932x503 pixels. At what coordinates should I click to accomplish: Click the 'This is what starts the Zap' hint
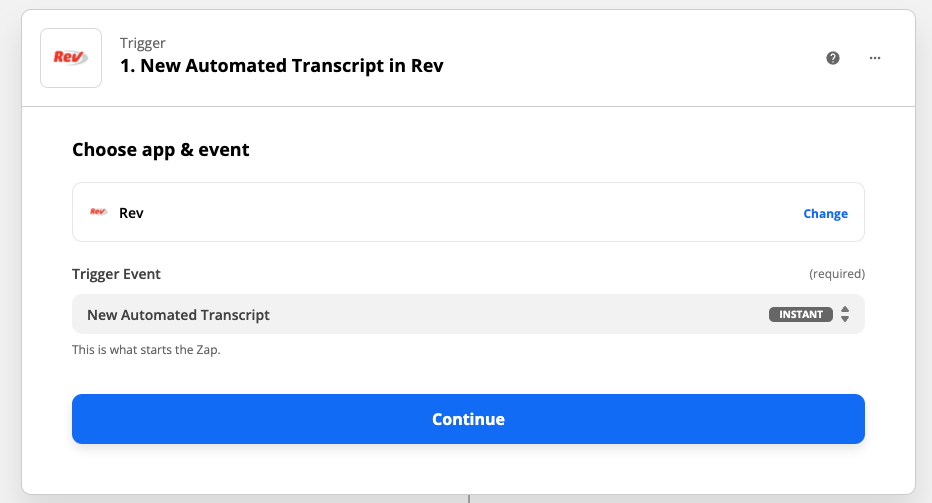point(146,350)
